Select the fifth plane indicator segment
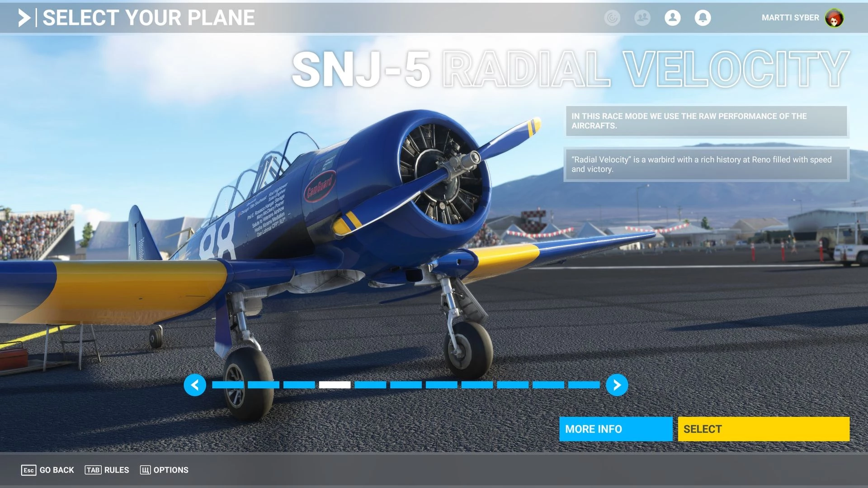 coord(370,385)
